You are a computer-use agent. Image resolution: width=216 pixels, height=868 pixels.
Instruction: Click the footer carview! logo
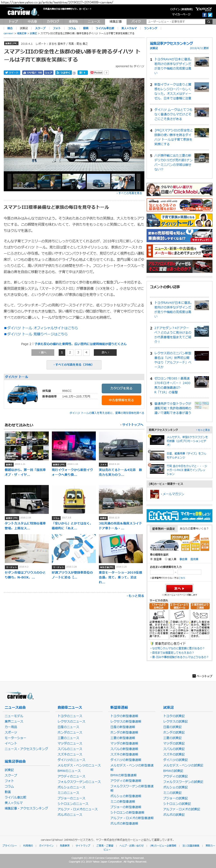(x=20, y=696)
